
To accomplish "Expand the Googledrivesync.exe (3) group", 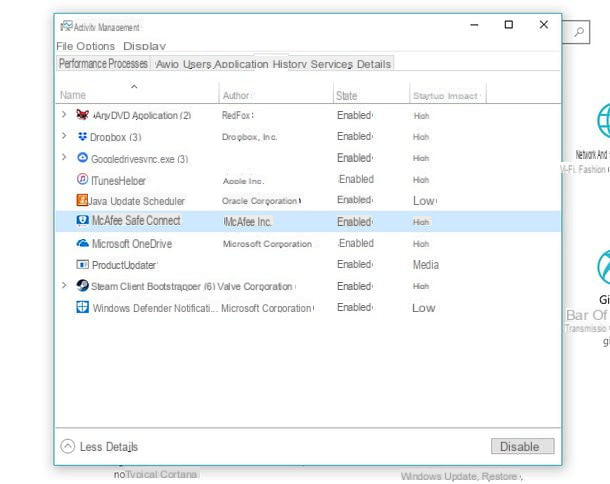I will coord(64,157).
